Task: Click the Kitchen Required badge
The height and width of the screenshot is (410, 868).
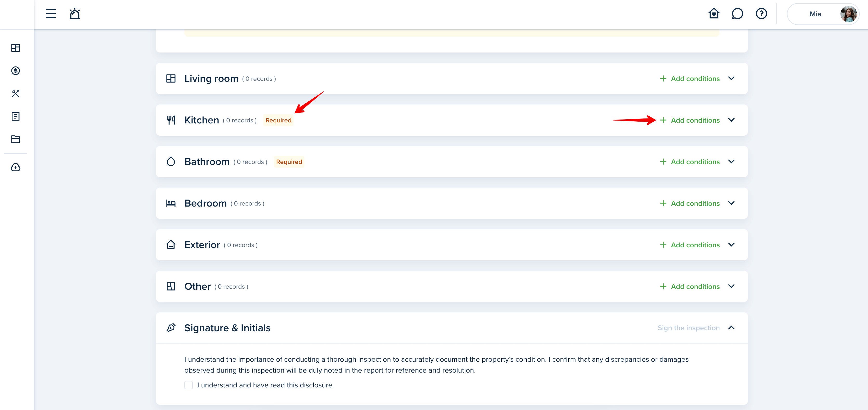Action: click(x=278, y=120)
